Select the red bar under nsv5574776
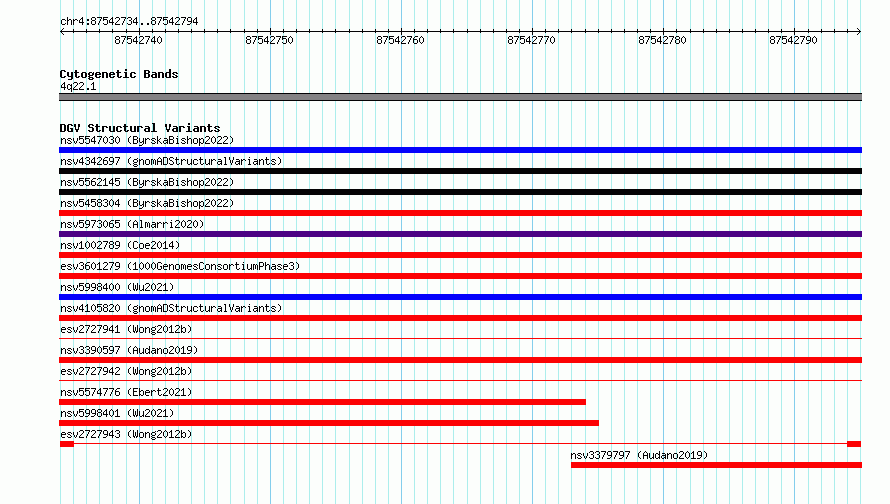Viewport: 890px width, 504px height. point(322,402)
